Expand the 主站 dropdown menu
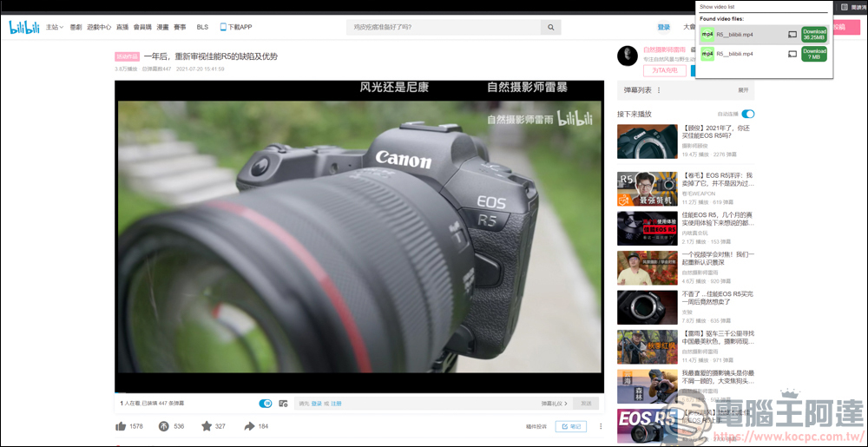This screenshot has height=447, width=868. 55,27
